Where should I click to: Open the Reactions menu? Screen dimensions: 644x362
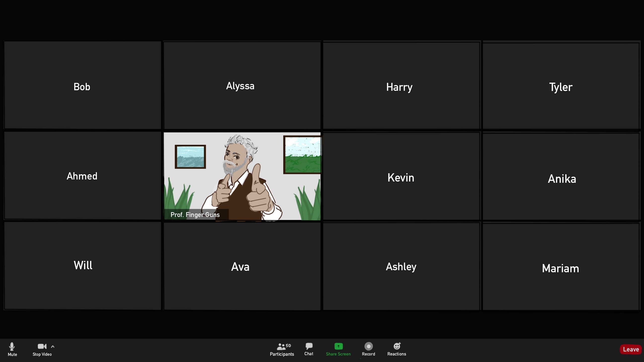pyautogui.click(x=396, y=349)
